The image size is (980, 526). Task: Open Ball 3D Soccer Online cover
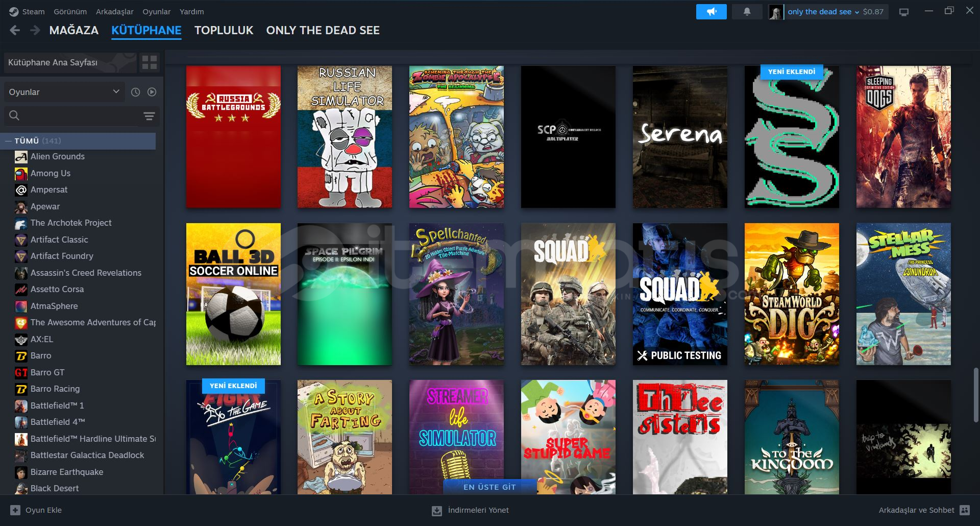[x=233, y=294]
